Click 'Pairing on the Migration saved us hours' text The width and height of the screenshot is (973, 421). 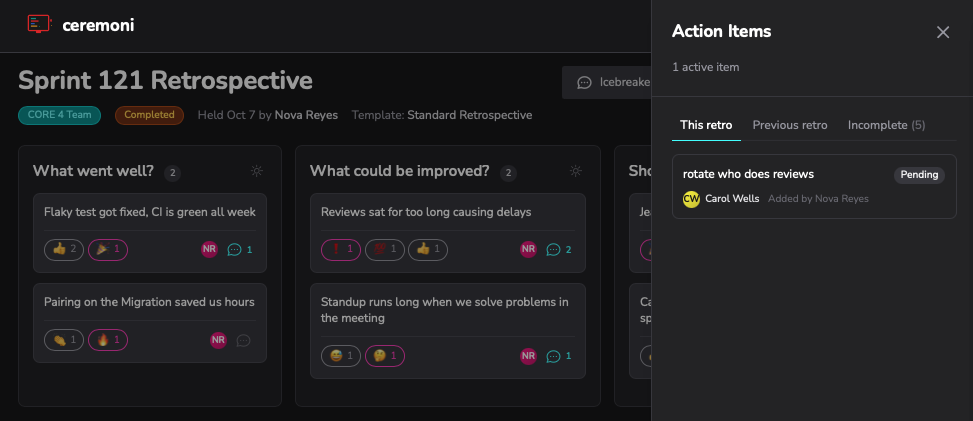coord(149,302)
